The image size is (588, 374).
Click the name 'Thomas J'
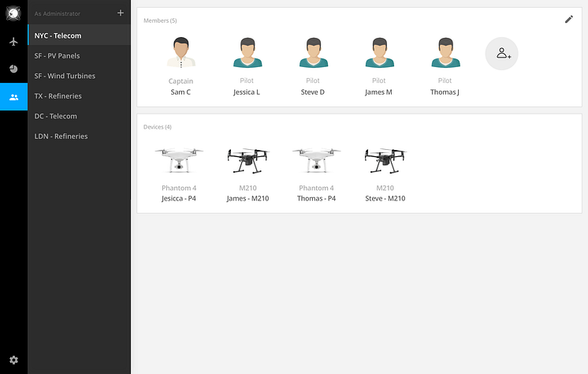pyautogui.click(x=445, y=92)
